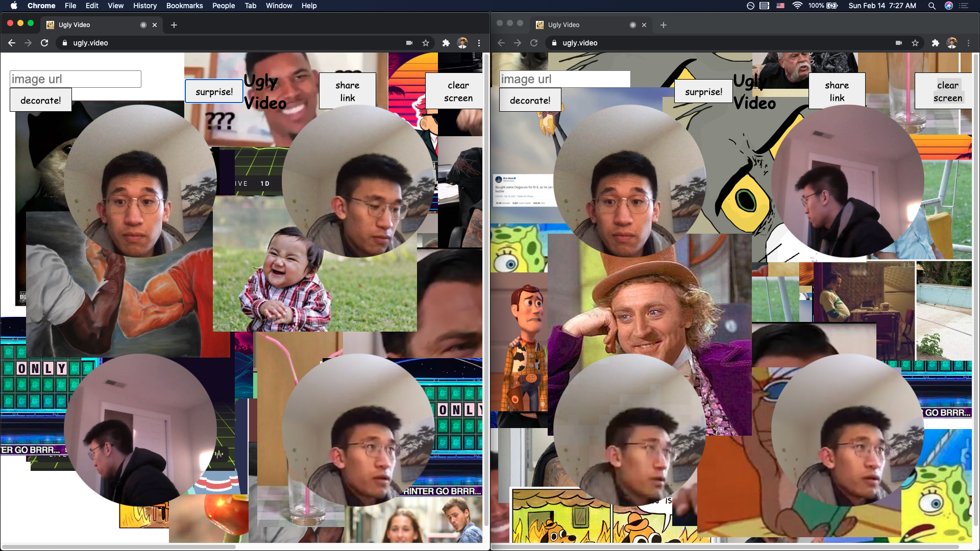Click the left window's reload icon
The width and height of the screenshot is (980, 551).
tap(44, 43)
